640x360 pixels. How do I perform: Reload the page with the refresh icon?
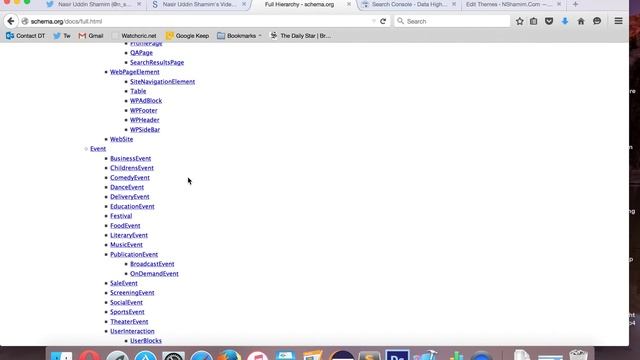pyautogui.click(x=383, y=21)
